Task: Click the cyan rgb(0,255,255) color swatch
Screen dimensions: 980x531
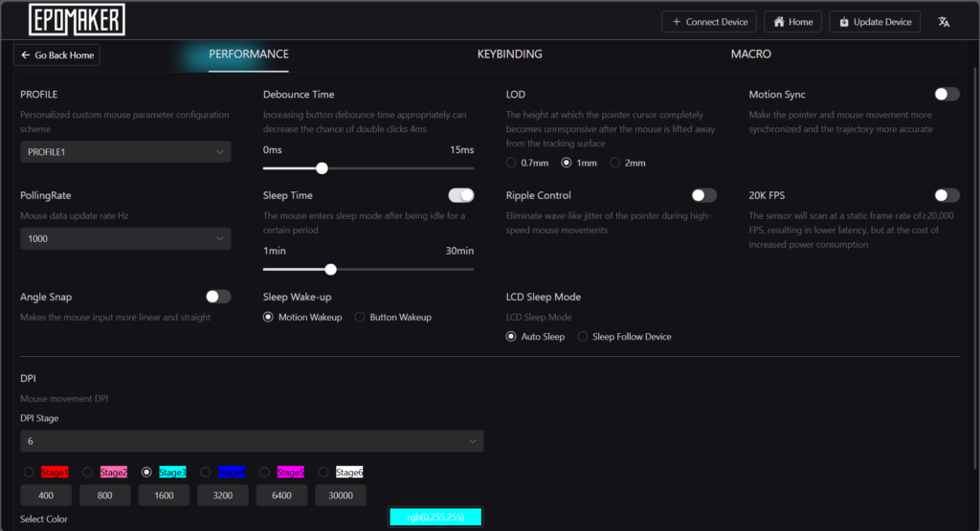Action: pos(435,517)
